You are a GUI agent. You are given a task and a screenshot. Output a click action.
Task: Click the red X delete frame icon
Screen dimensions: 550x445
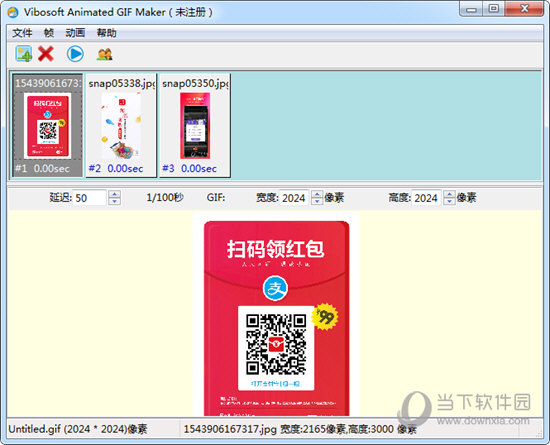pos(46,54)
